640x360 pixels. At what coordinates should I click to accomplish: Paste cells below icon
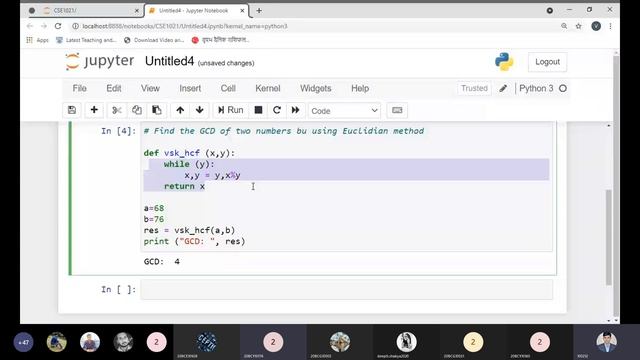point(156,110)
